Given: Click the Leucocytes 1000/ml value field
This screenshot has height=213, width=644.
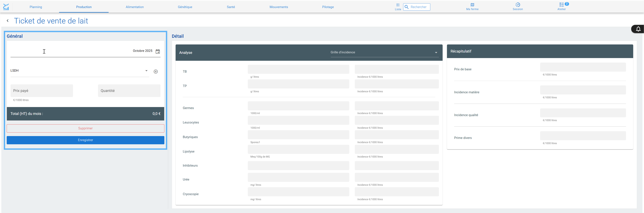Looking at the screenshot, I should tap(298, 120).
